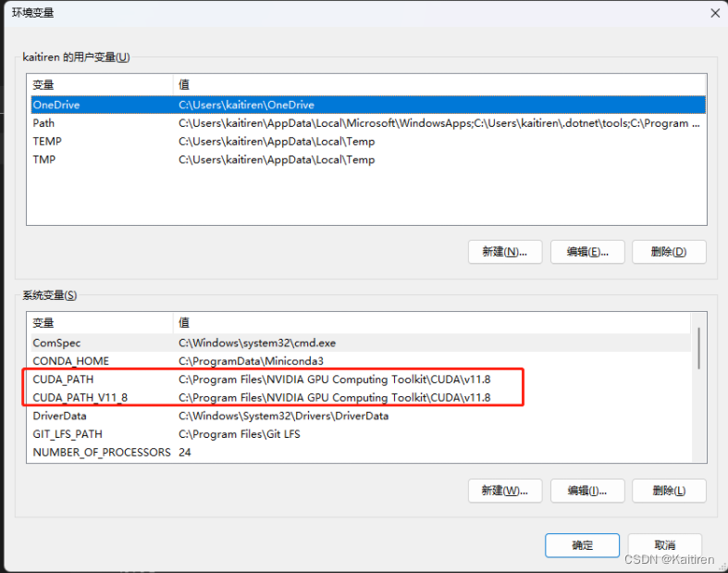This screenshot has height=573, width=728.
Task: Click 编辑(E)... button for user variables
Action: click(x=587, y=252)
